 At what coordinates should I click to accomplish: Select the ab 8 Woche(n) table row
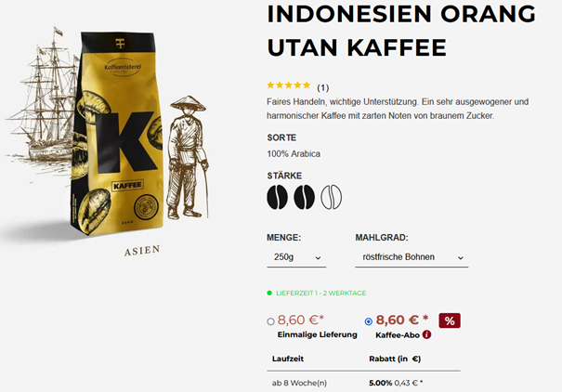pos(363,383)
